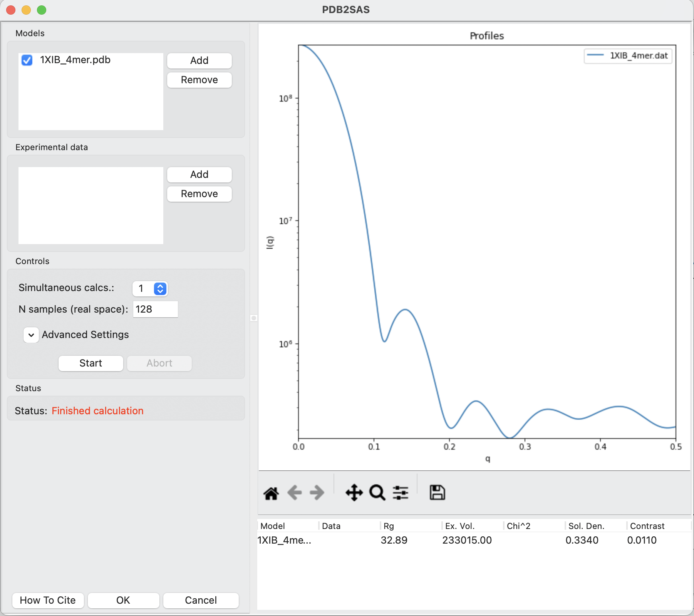Click the Sol. Den. value 0.3340
694x616 pixels.
(x=582, y=540)
